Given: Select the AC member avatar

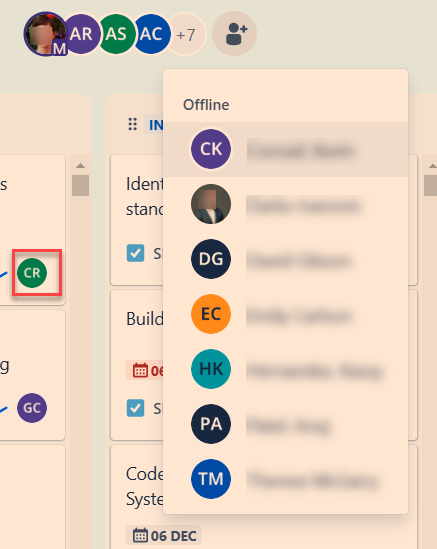Looking at the screenshot, I should click(151, 34).
